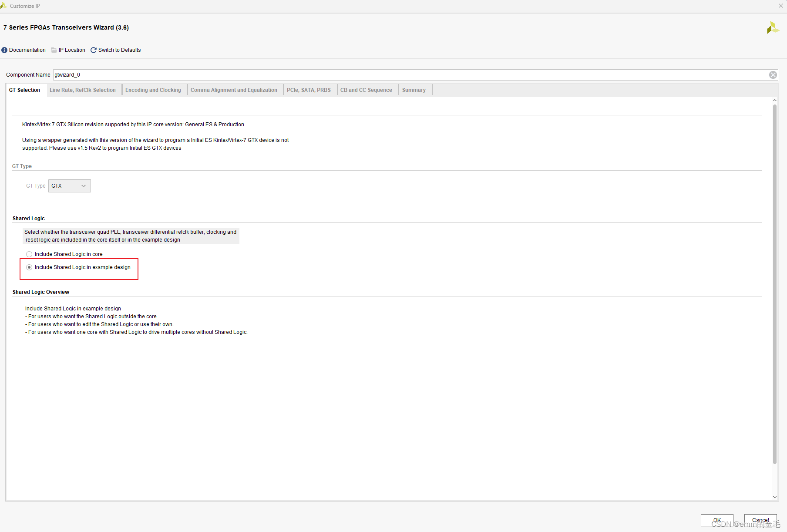Click the GT Type section heading
The image size is (787, 532).
click(22, 166)
